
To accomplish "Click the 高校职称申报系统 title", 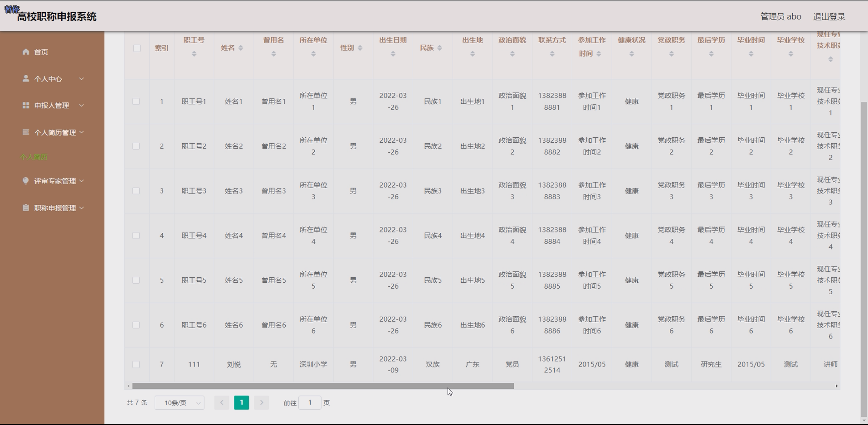I will (57, 17).
